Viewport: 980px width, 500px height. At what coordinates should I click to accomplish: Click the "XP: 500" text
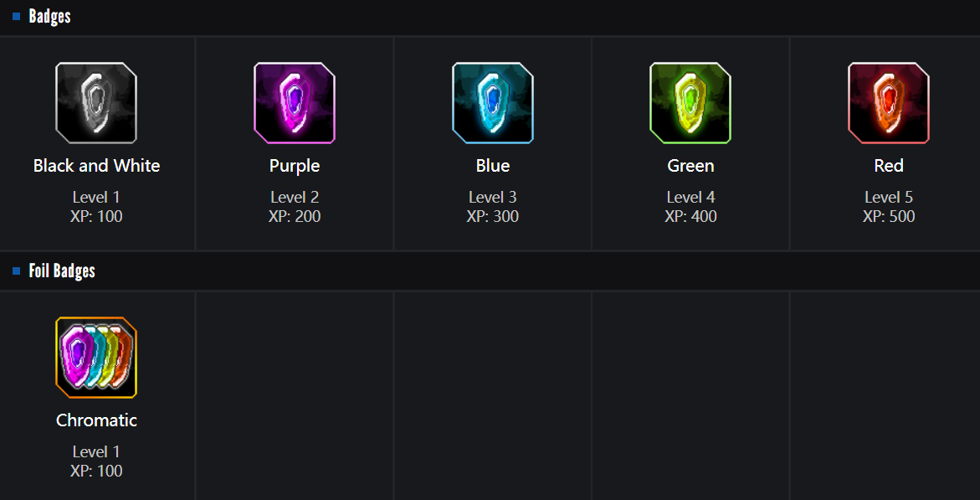pos(889,216)
